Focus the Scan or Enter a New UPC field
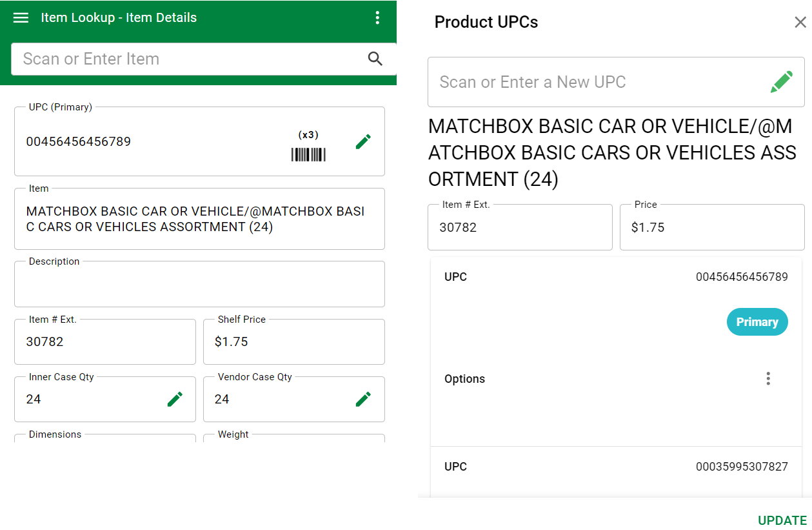 pyautogui.click(x=616, y=82)
